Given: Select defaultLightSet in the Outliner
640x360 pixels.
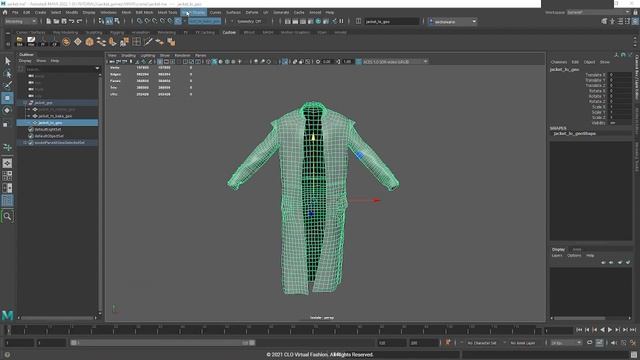Looking at the screenshot, I should coord(48,129).
